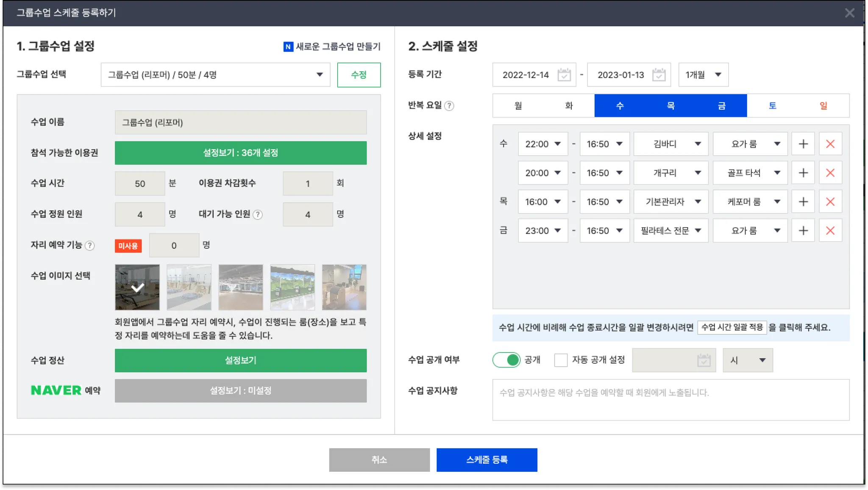Click calendar icon in auto-publish date field
The width and height of the screenshot is (868, 490).
coord(704,360)
